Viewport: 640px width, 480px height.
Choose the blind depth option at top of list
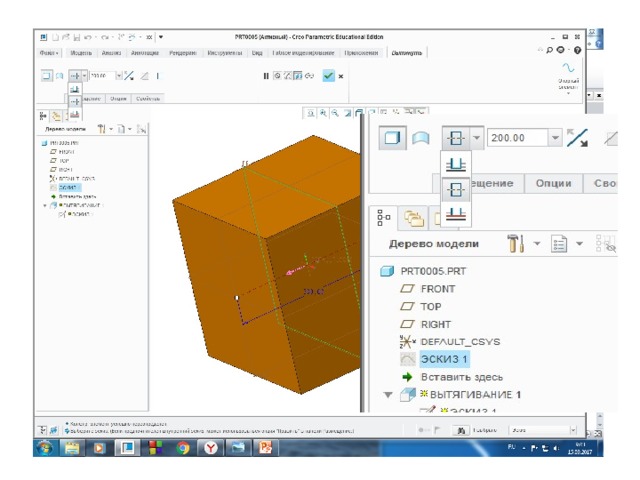[457, 164]
